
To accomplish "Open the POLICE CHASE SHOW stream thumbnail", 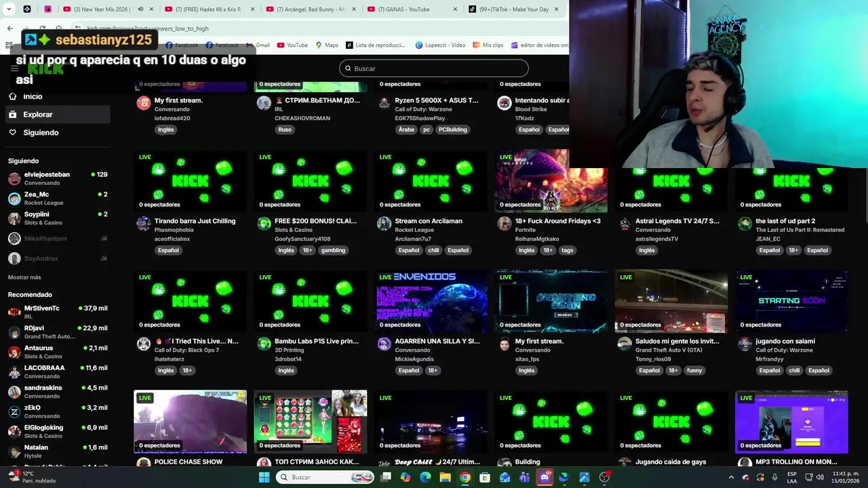I will 191,422.
